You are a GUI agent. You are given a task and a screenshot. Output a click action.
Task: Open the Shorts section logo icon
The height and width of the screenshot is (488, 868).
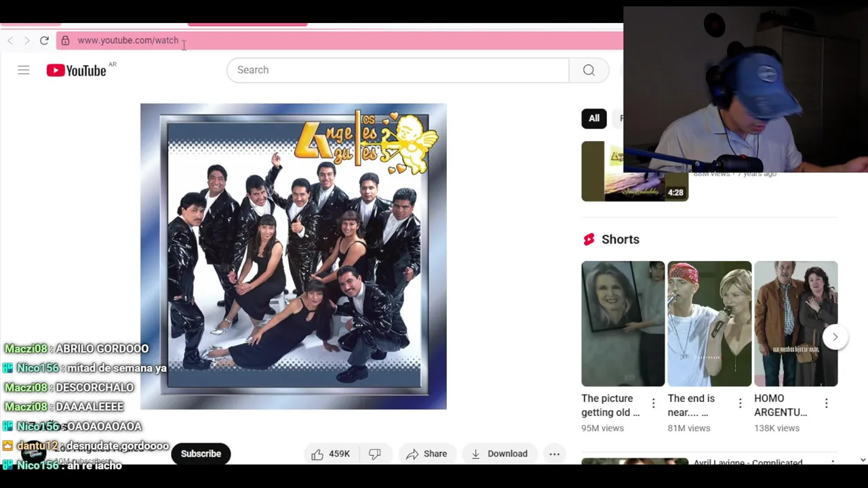pos(589,239)
